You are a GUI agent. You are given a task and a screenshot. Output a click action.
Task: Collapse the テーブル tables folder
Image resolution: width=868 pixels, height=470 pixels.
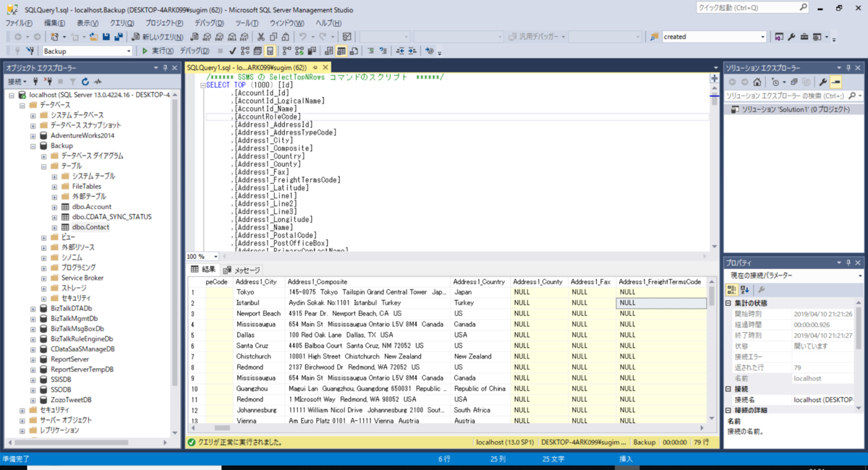click(x=43, y=166)
